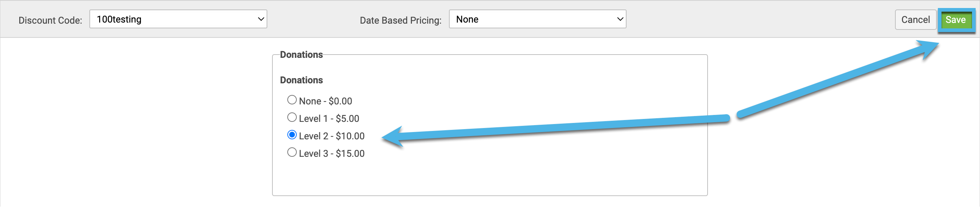Open the Discount Code dropdown
This screenshot has width=980, height=211.
(x=178, y=19)
